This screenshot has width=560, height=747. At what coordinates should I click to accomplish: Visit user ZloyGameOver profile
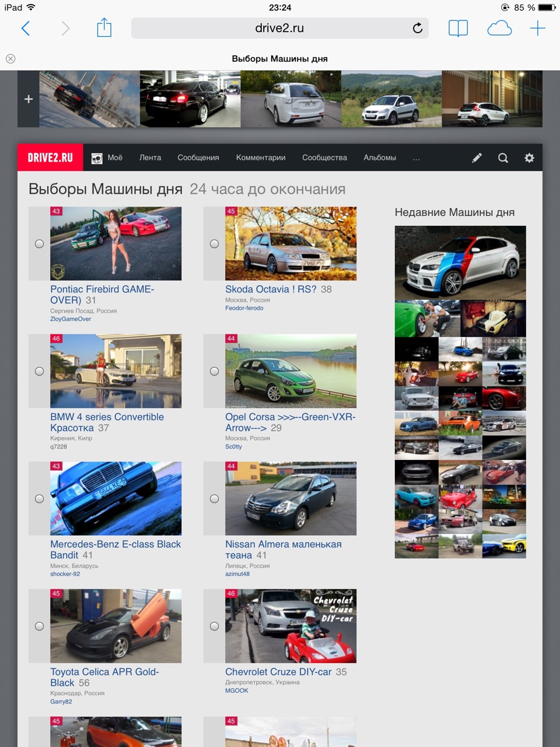(71, 319)
